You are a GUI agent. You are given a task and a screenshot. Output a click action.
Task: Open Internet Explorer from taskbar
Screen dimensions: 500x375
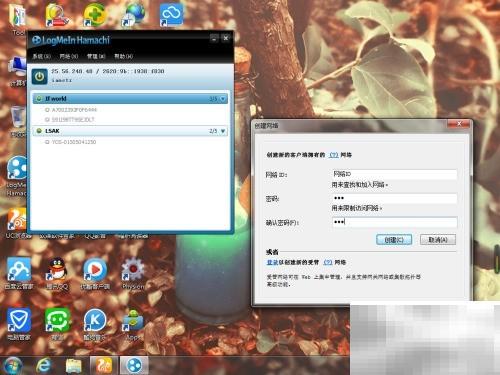tap(43, 365)
